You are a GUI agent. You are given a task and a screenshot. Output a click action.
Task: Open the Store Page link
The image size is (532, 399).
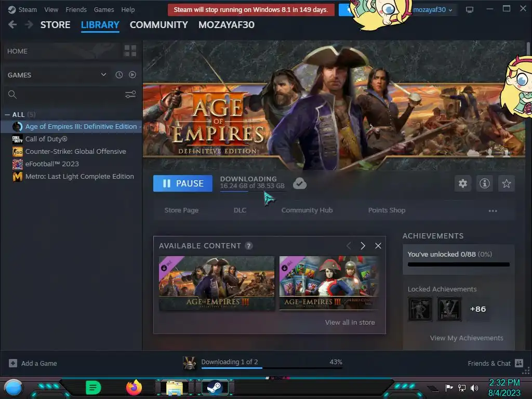pos(181,210)
